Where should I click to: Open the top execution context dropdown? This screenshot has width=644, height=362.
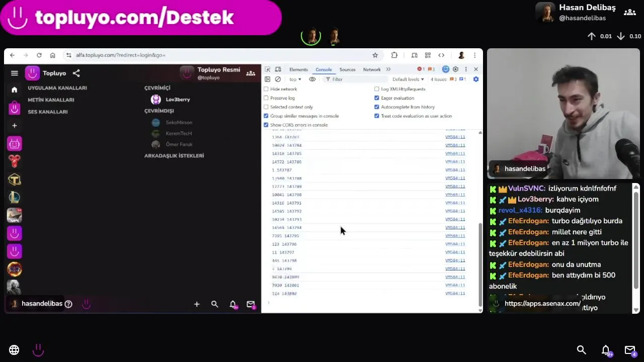295,79
